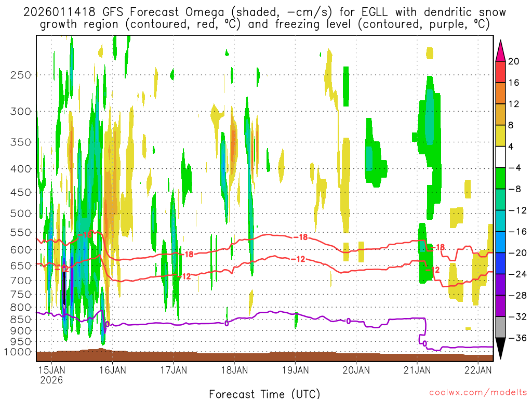
Task: Click the 250 pressure level label
Action: point(21,75)
